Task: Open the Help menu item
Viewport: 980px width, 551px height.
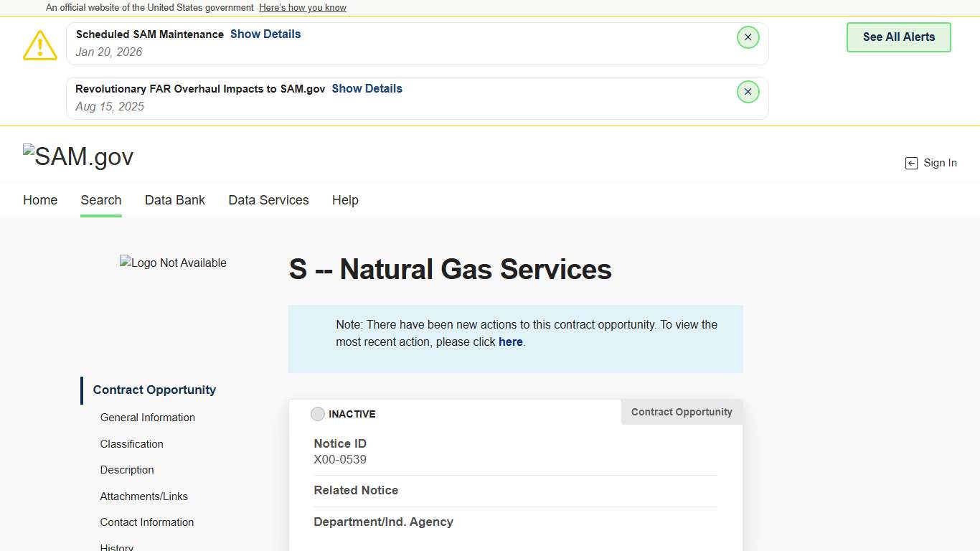Action: pos(345,200)
